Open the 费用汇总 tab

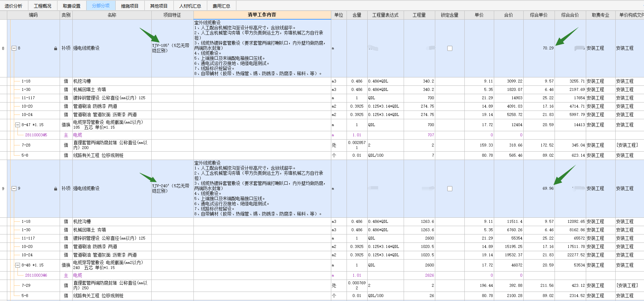click(x=221, y=6)
